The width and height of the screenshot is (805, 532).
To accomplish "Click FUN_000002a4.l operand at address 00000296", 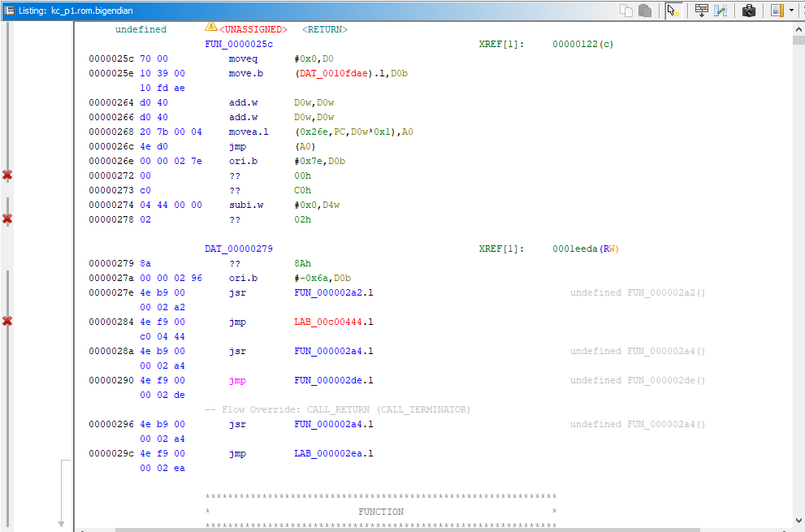I will [x=334, y=424].
